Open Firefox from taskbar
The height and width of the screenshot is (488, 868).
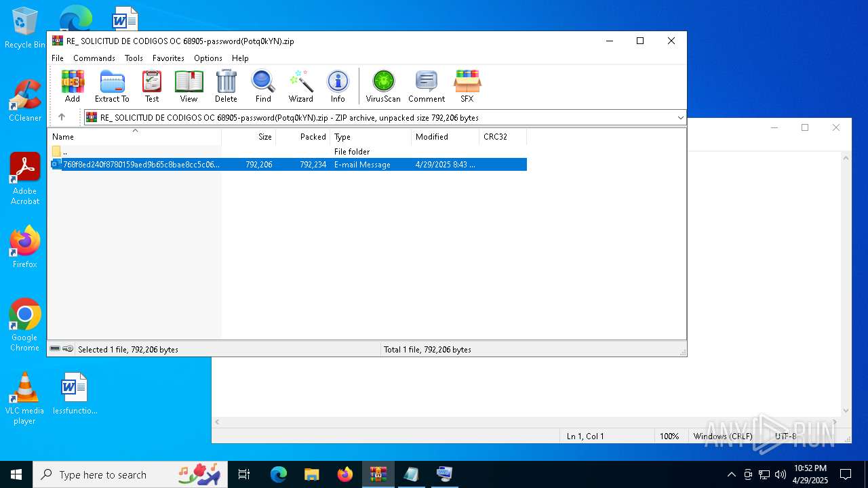pos(345,474)
